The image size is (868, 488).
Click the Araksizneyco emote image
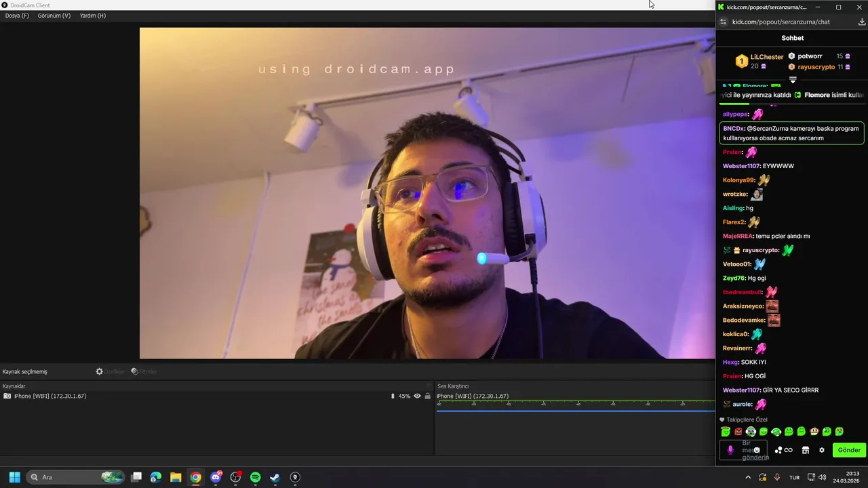pyautogui.click(x=772, y=306)
